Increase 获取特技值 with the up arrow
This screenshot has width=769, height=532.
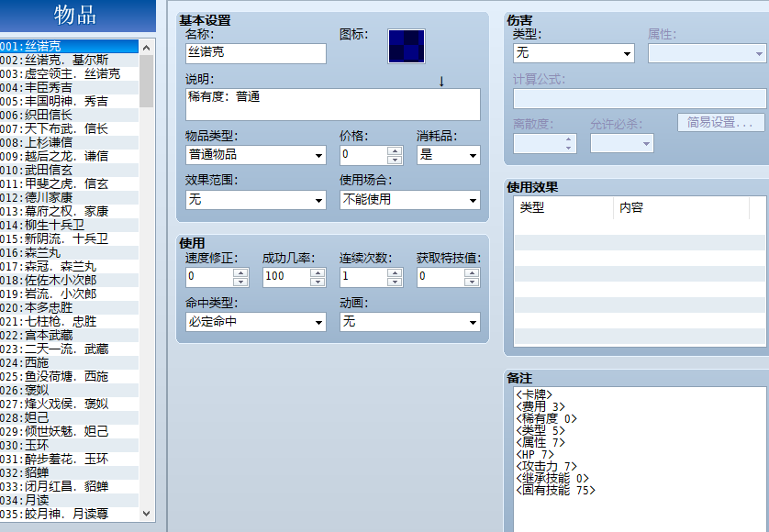click(472, 273)
